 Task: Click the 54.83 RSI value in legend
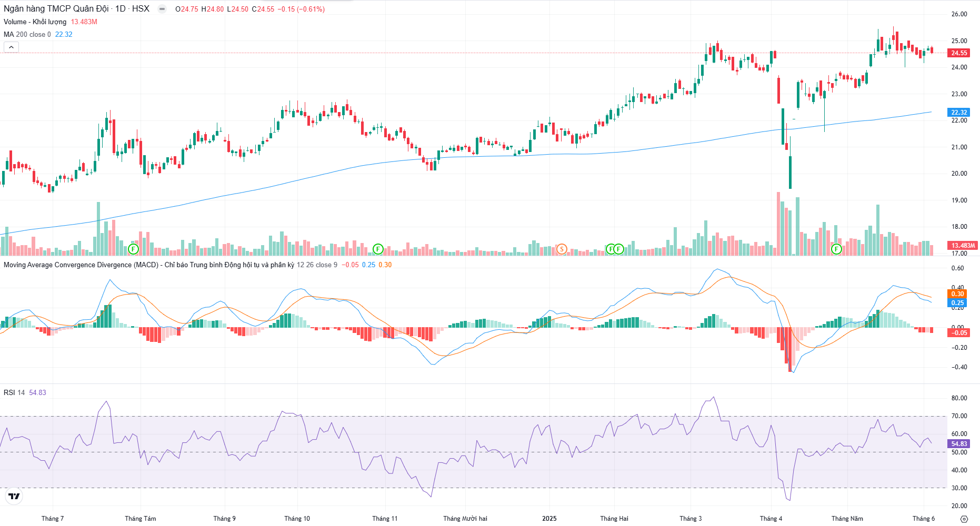pyautogui.click(x=37, y=392)
